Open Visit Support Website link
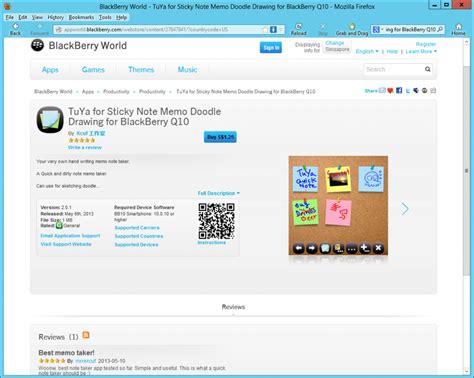Image resolution: width=474 pixels, height=378 pixels. pyautogui.click(x=66, y=244)
